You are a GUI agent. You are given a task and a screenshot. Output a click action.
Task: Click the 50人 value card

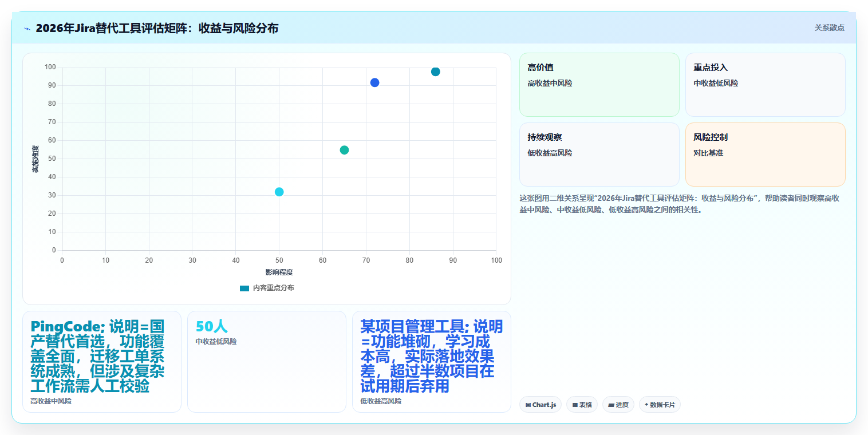pos(266,362)
